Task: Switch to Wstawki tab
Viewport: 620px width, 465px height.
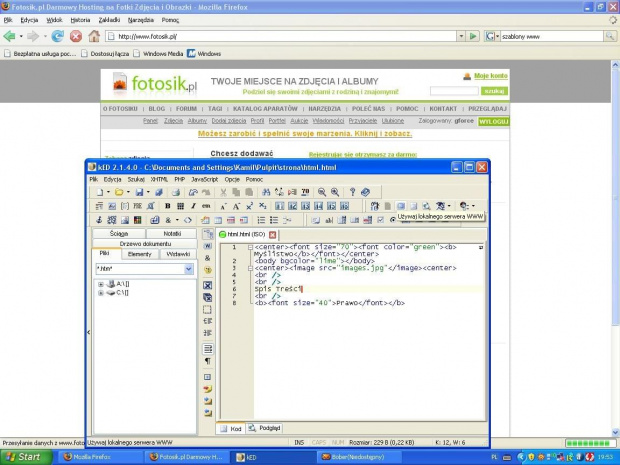Action: coord(178,254)
